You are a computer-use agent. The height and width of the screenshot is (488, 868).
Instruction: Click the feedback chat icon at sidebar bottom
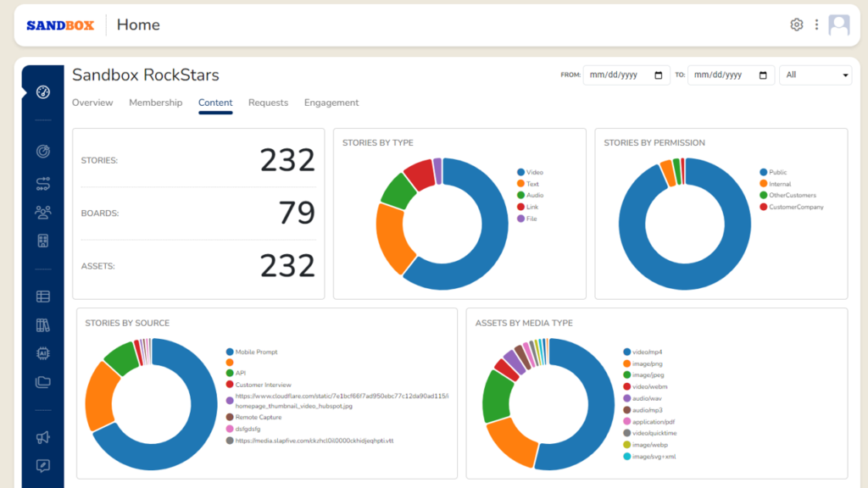click(42, 465)
